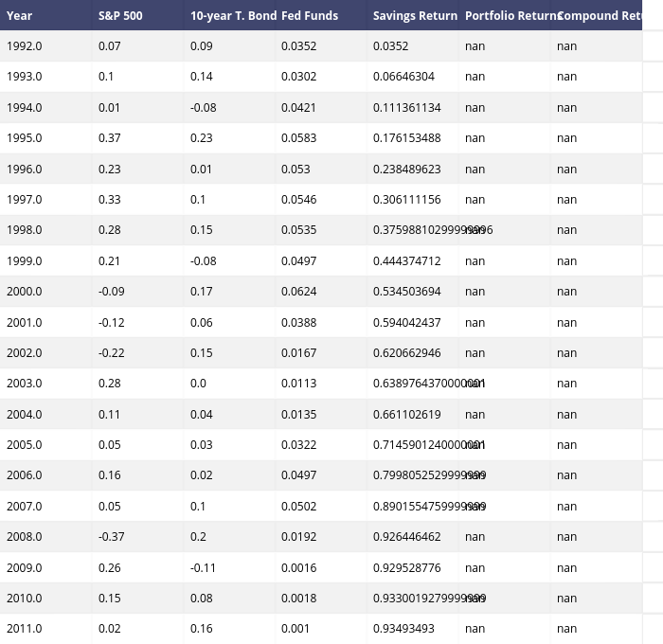663x644 pixels.
Task: Click the Savings Return value 0.594042437
Action: tap(406, 323)
